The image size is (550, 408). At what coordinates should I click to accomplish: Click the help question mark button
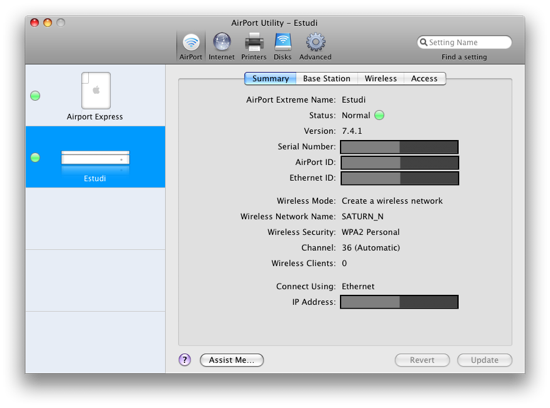pyautogui.click(x=185, y=360)
